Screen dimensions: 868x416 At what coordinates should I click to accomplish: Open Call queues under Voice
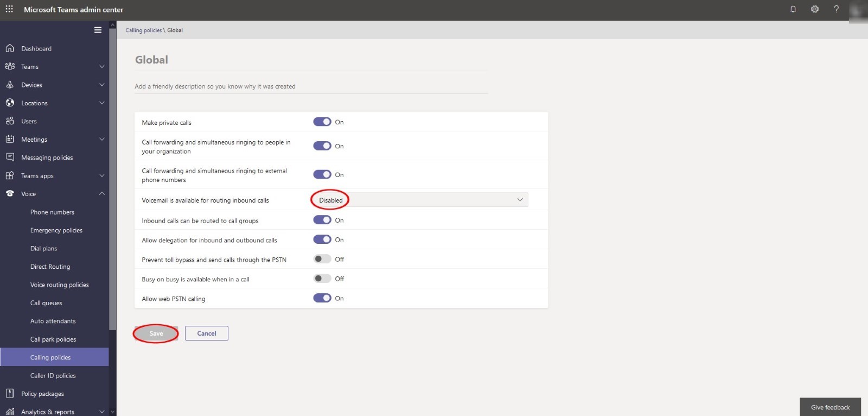tap(46, 303)
